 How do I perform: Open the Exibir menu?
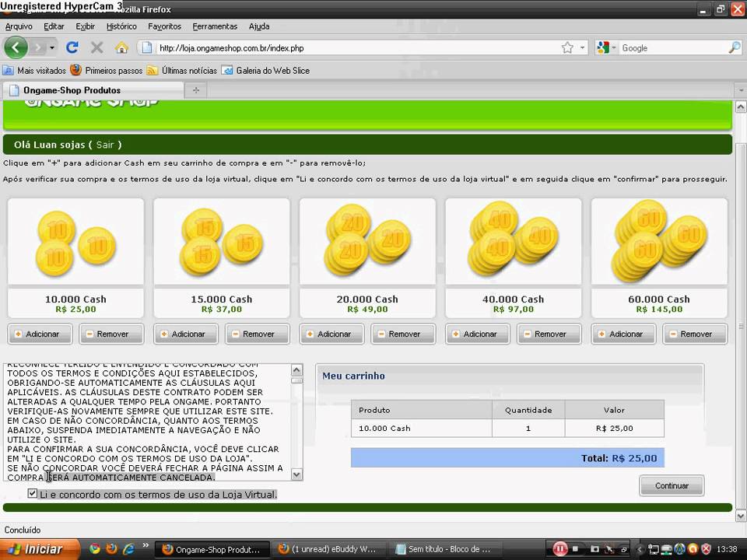(x=86, y=26)
